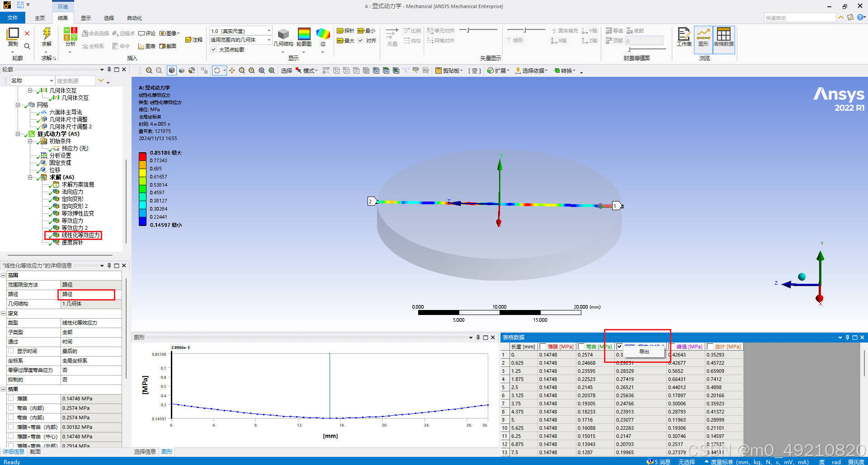868x465 pixels.
Task: Click the search magnifier icon beside 复制
Action: click(27, 46)
